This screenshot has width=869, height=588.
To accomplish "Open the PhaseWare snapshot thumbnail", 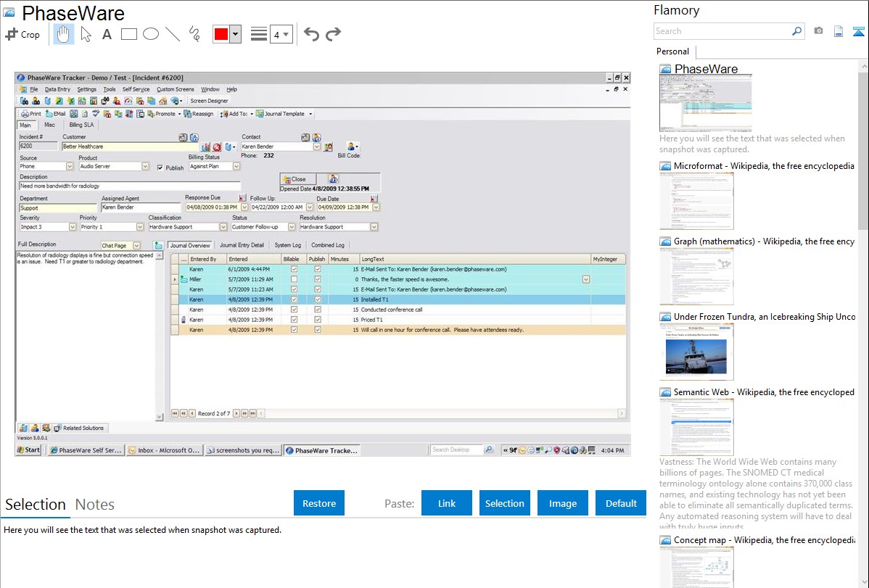I will pos(706,102).
